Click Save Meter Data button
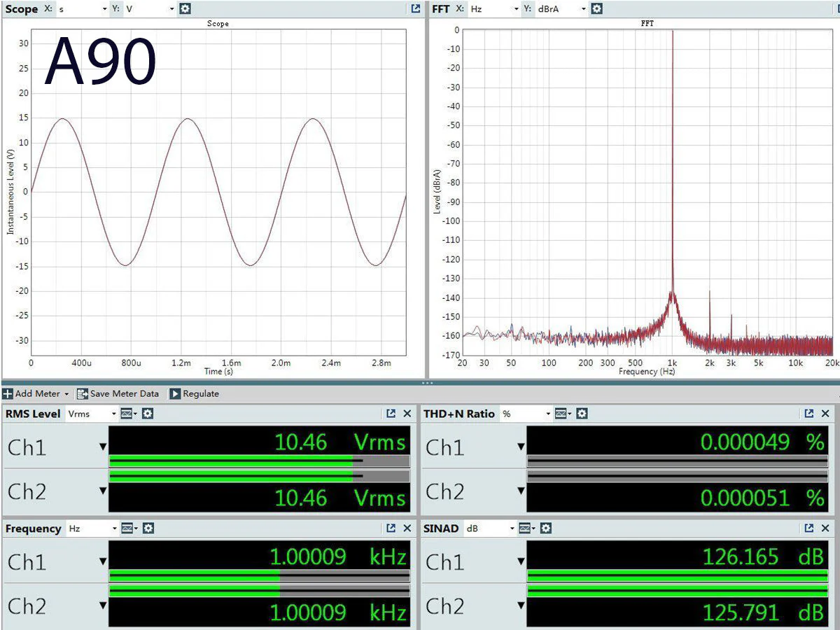The width and height of the screenshot is (840, 630). coord(118,394)
